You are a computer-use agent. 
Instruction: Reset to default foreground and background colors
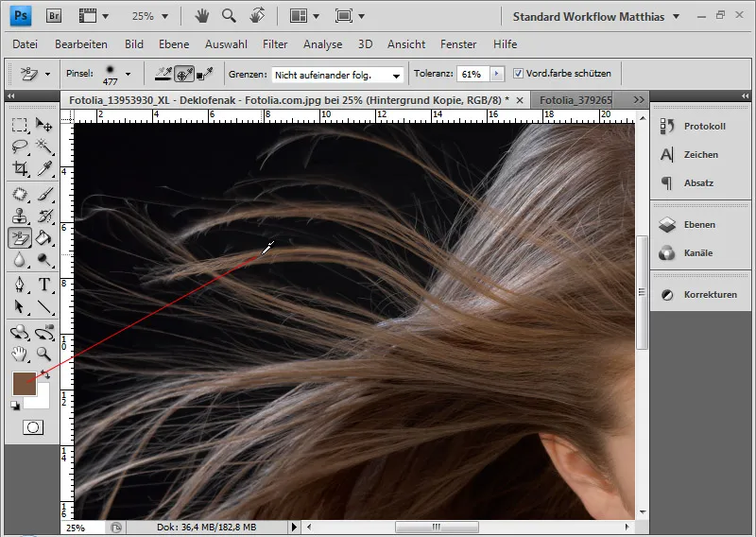pos(15,406)
